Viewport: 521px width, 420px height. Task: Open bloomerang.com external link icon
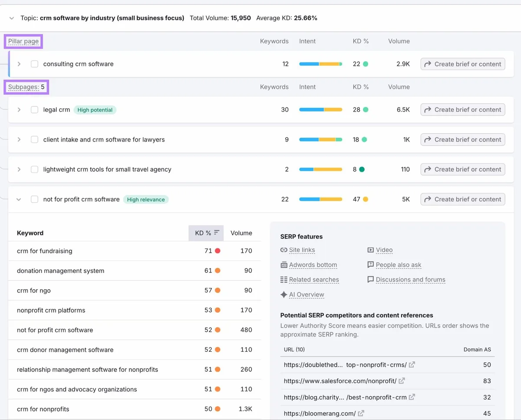361,413
